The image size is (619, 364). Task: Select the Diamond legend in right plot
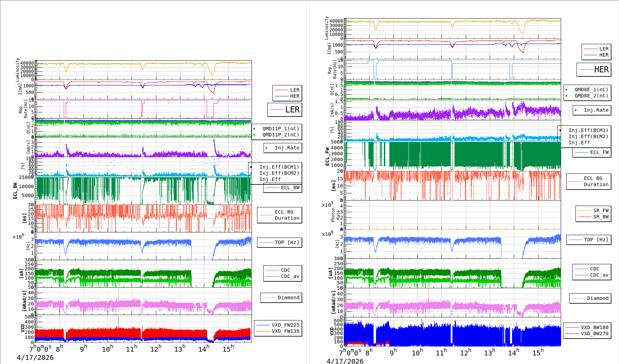click(590, 298)
